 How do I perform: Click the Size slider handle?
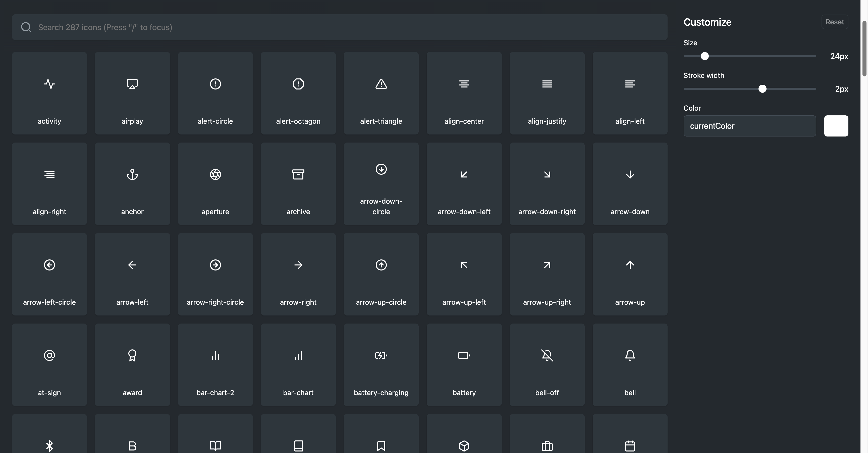(704, 56)
